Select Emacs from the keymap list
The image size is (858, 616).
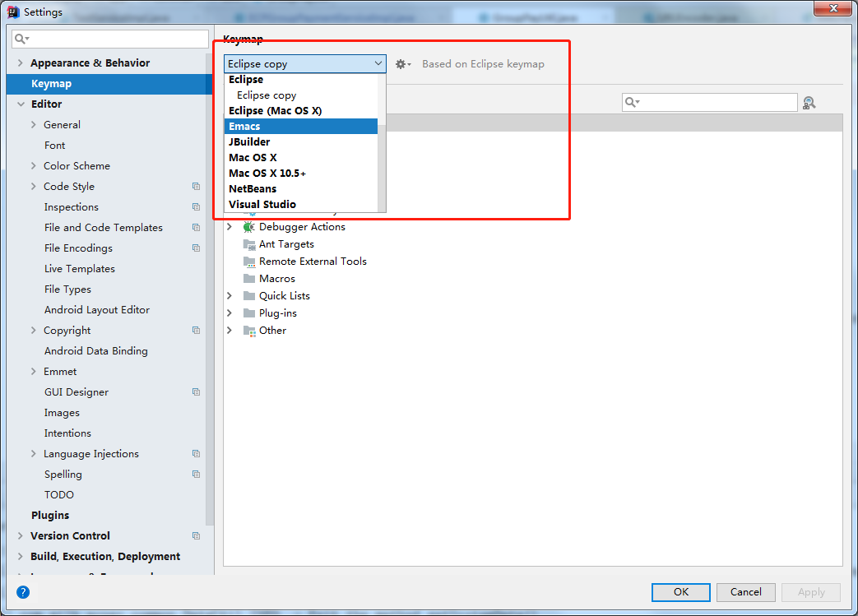point(244,127)
